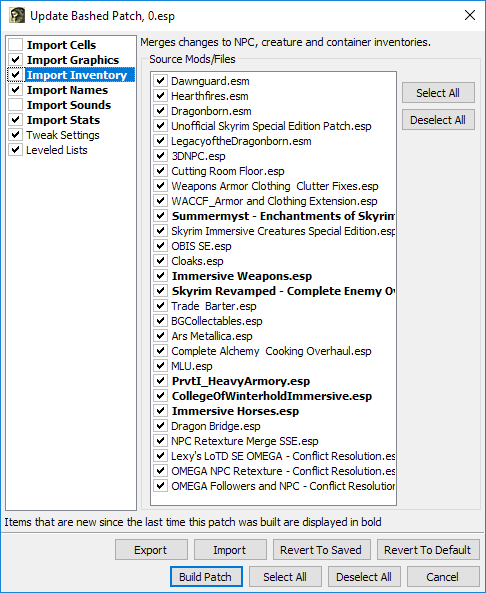Select the Summermyst - Enchantments of Skyrim entry
486x593 pixels.
[283, 216]
